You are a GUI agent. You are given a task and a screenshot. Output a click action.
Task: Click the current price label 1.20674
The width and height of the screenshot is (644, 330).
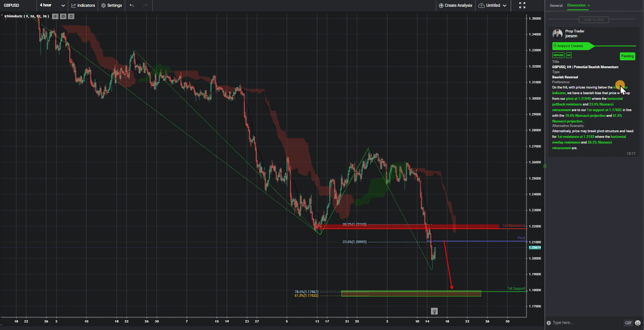point(535,247)
